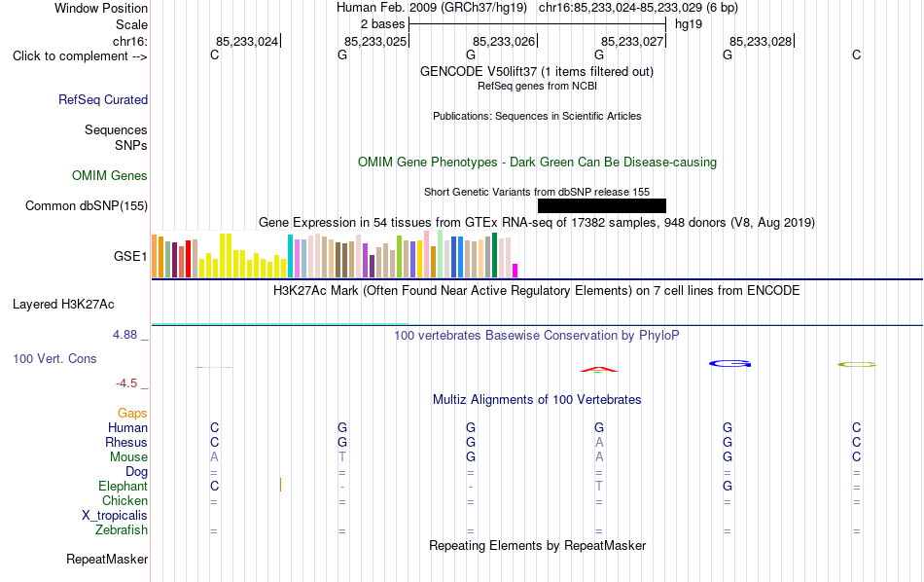
Task: Click the Elephant T base under 85,233,027
Action: [x=599, y=486]
